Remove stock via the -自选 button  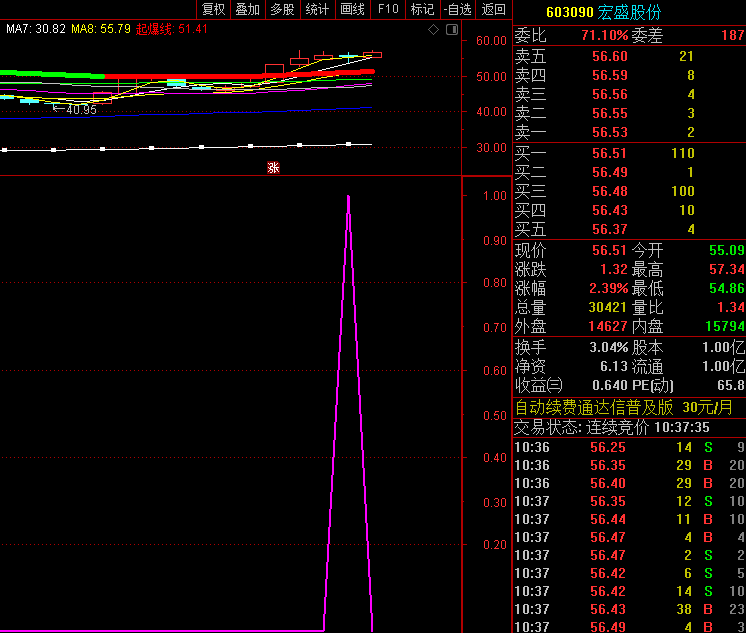click(458, 10)
